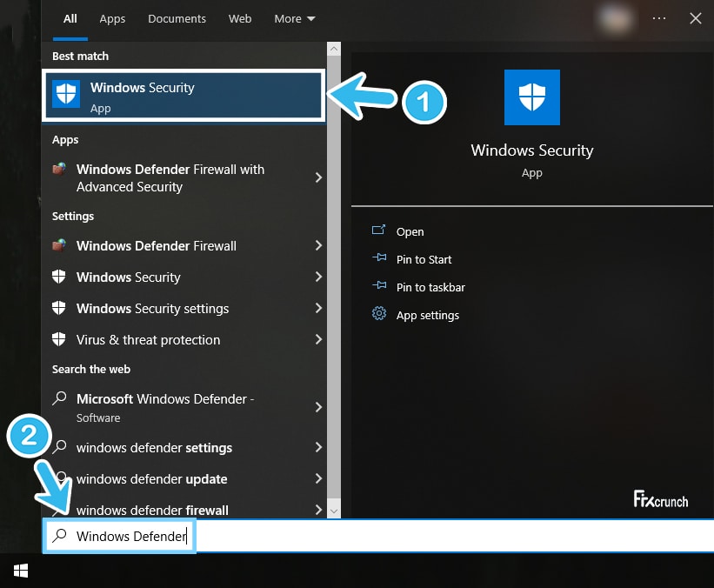Click the search icon beside windows defender settings
The height and width of the screenshot is (588, 714).
pyautogui.click(x=59, y=447)
